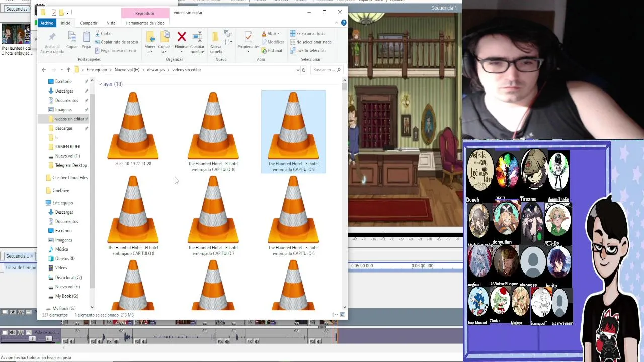Open the blue Help question mark icon

[x=344, y=23]
